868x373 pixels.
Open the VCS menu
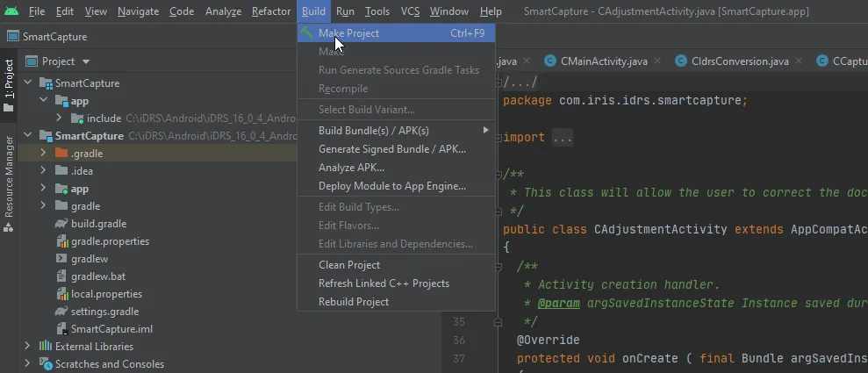(410, 11)
